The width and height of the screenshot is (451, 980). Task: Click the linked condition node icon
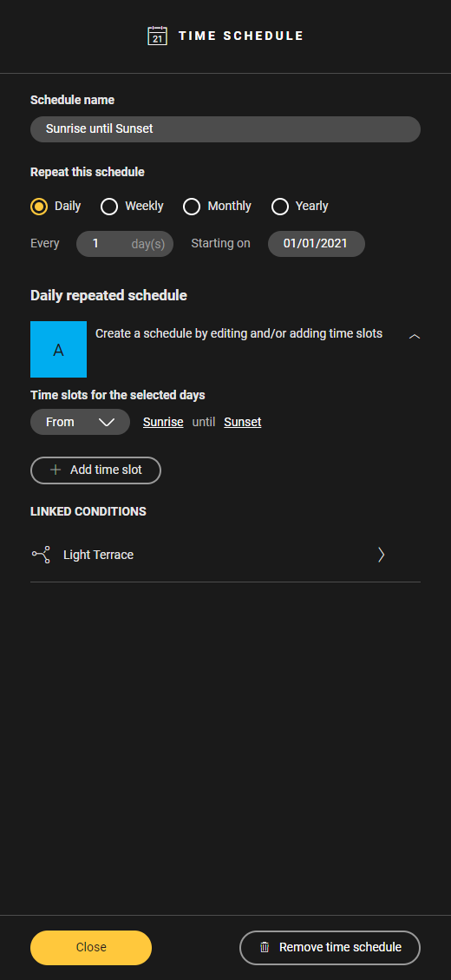42,555
